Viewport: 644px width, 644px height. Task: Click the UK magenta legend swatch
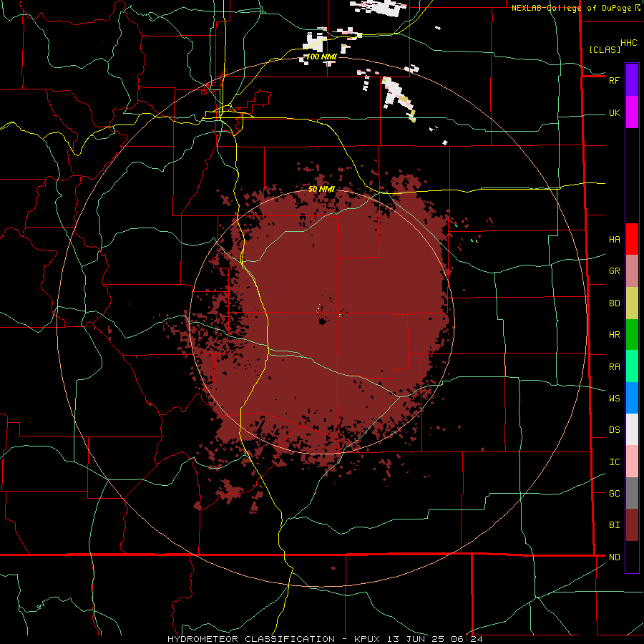tap(632, 112)
